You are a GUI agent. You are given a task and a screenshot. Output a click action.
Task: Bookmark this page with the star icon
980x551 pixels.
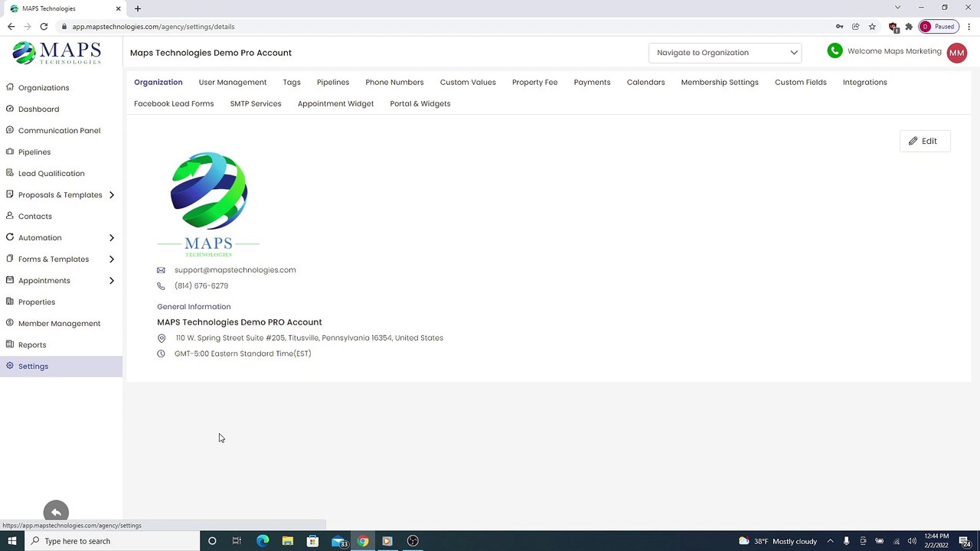tap(872, 26)
